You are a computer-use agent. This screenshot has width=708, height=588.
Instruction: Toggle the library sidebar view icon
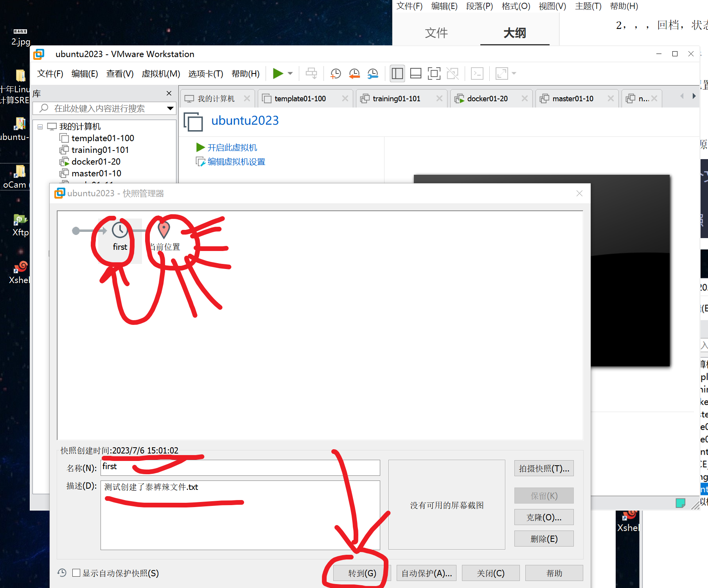397,73
